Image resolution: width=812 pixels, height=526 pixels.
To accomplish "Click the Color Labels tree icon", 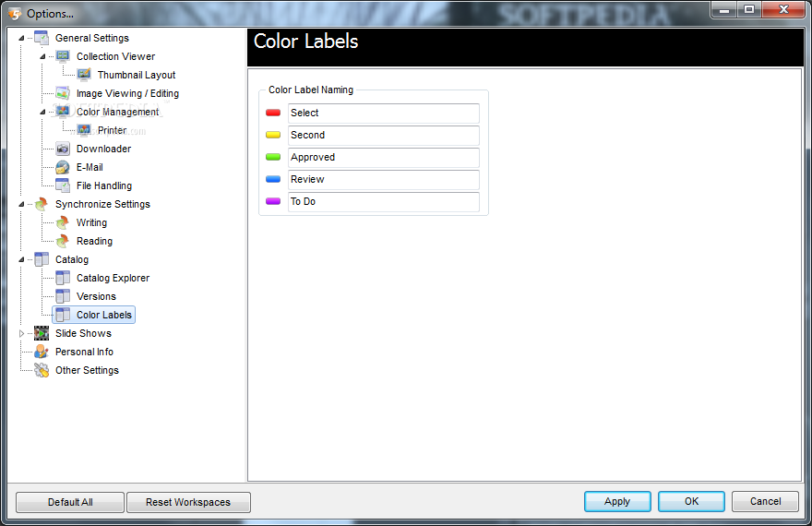I will click(x=63, y=315).
